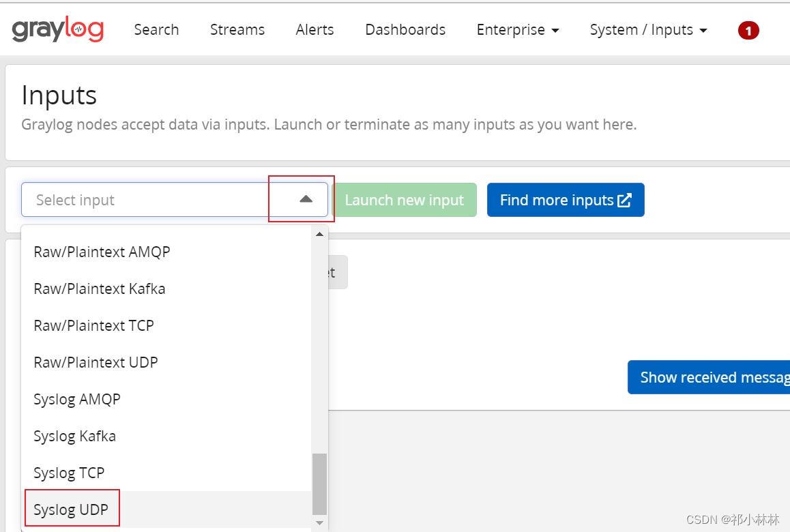
Task: Select Syslog Kafka from the input list
Action: pyautogui.click(x=75, y=436)
